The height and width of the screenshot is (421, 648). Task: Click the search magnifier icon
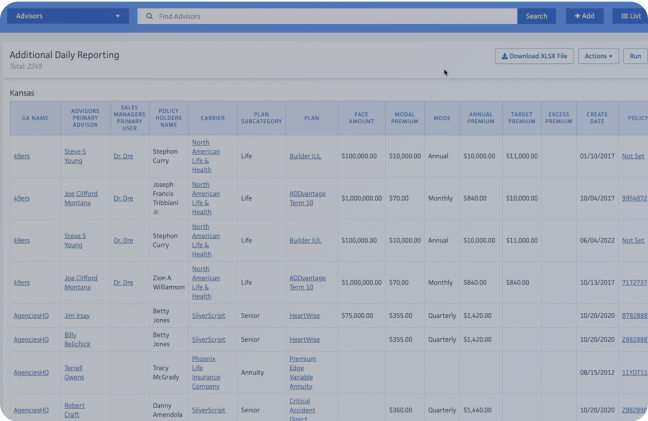150,16
